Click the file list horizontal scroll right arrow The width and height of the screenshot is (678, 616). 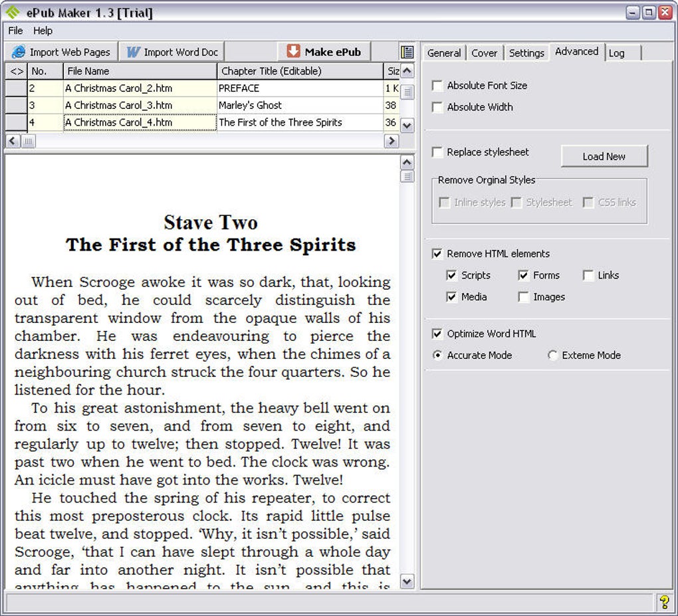pyautogui.click(x=392, y=141)
